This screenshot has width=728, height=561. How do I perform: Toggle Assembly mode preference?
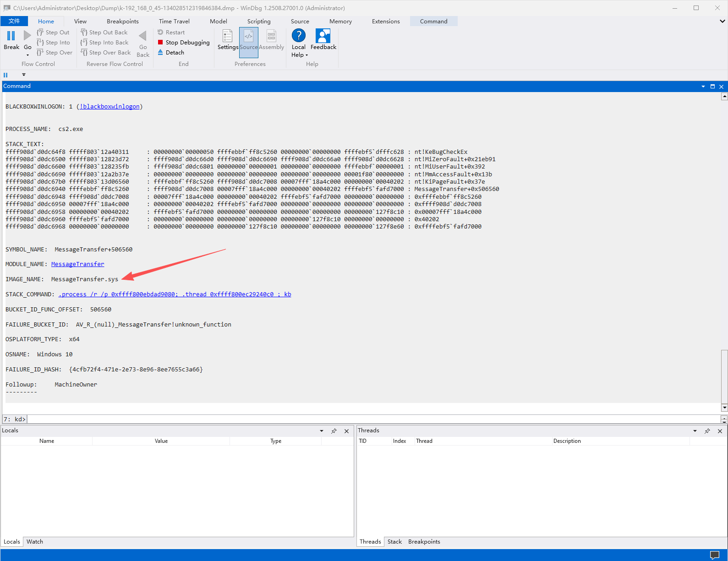[271, 39]
